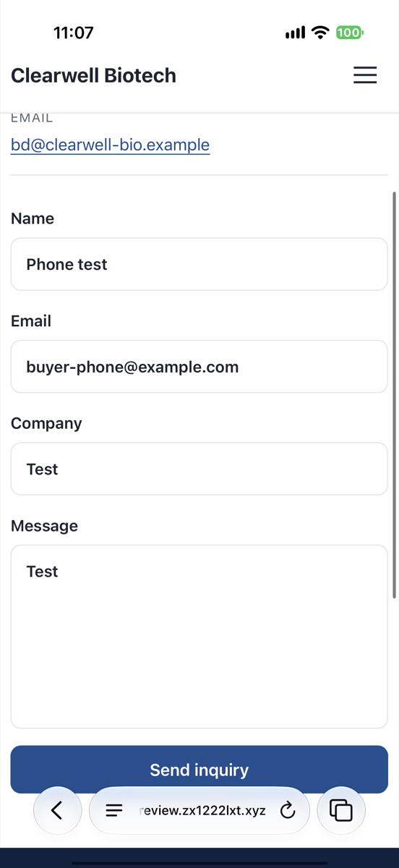Viewport: 399px width, 868px height.
Task: Tap the Wi-Fi status icon
Action: coord(320,33)
